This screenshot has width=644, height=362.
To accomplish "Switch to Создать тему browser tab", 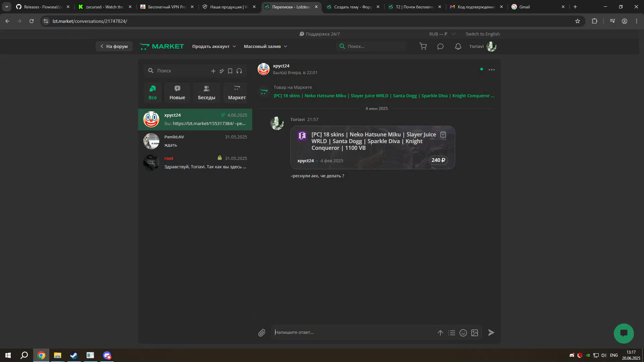I will click(x=353, y=7).
